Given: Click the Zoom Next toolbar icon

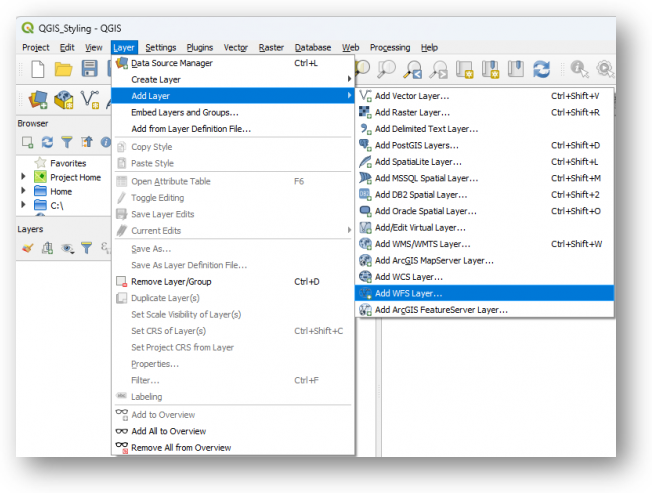Looking at the screenshot, I should (x=438, y=69).
